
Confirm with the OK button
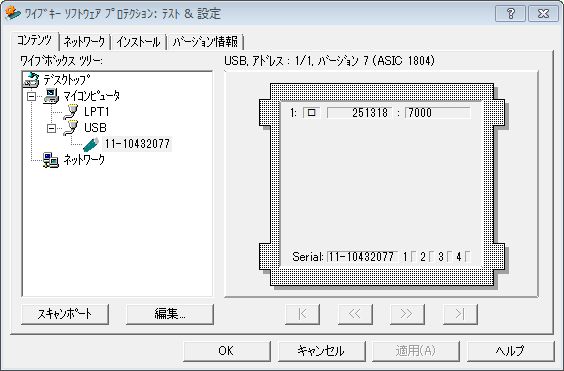[226, 351]
